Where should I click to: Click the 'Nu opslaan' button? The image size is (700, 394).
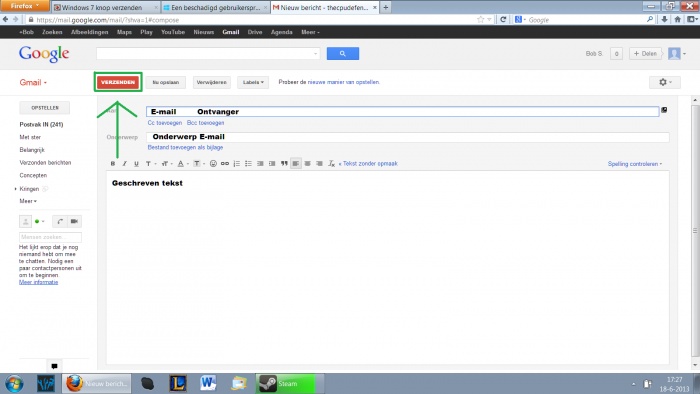tap(166, 82)
